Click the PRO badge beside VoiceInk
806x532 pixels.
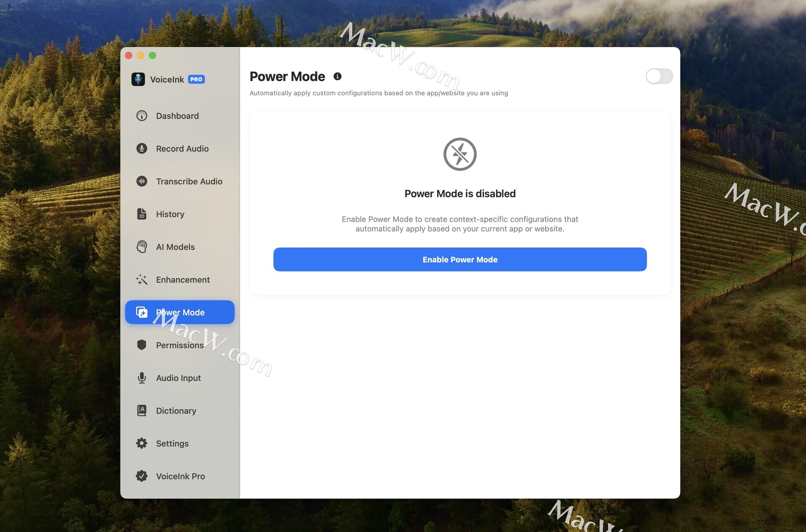196,79
